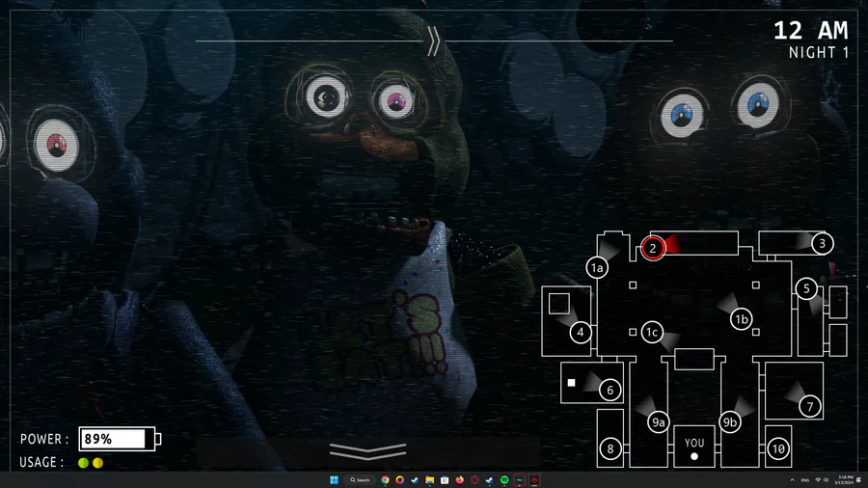868x488 pixels.
Task: Open the Windows Start menu
Action: click(334, 479)
